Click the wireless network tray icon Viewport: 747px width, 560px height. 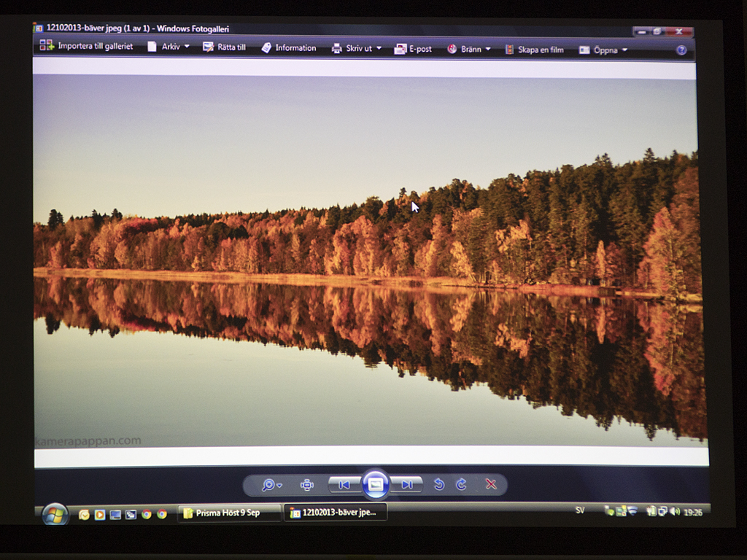[632, 511]
